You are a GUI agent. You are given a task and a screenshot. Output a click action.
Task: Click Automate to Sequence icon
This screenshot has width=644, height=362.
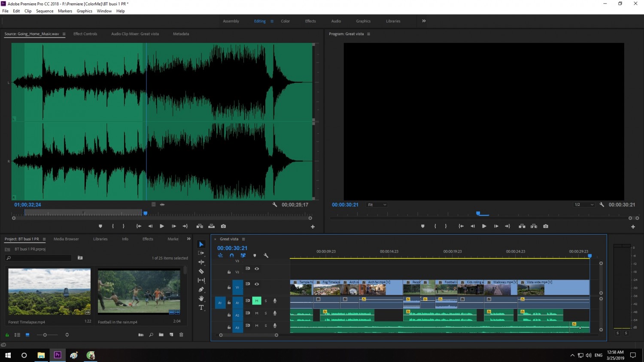coord(141,335)
